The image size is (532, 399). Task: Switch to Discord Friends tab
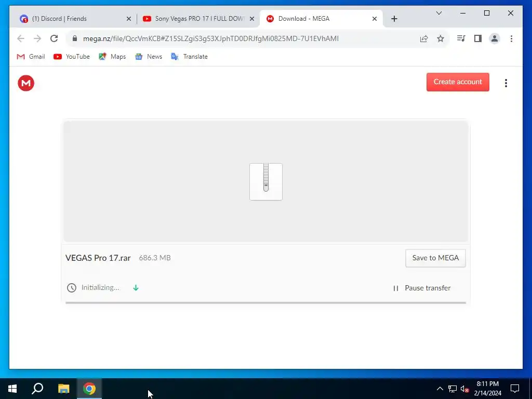click(x=75, y=19)
